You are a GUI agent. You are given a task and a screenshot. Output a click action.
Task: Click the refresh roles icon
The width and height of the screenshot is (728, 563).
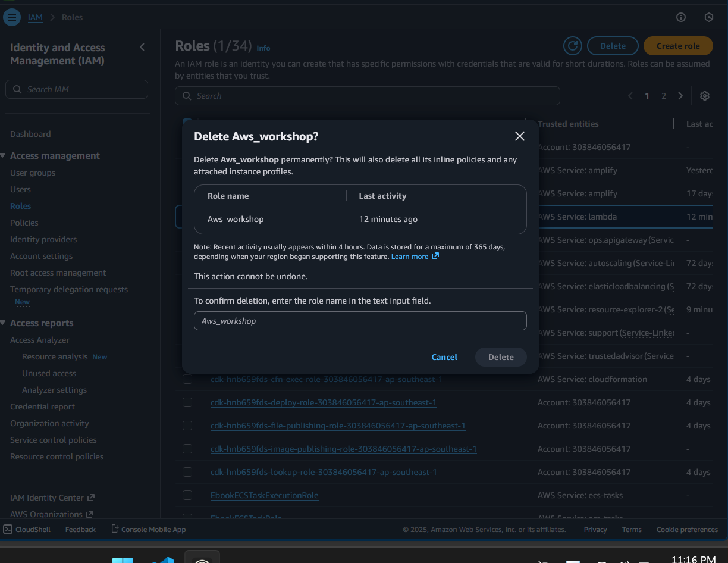(572, 46)
